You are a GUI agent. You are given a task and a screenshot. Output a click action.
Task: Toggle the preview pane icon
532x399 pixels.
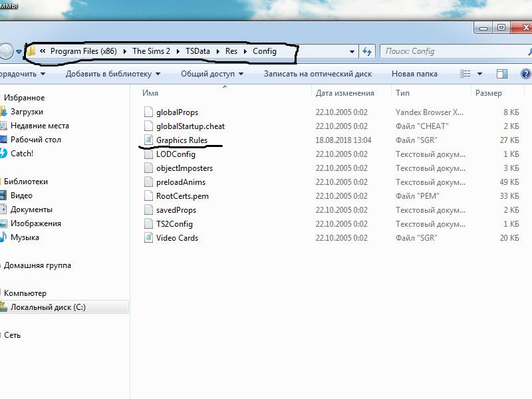pos(502,74)
